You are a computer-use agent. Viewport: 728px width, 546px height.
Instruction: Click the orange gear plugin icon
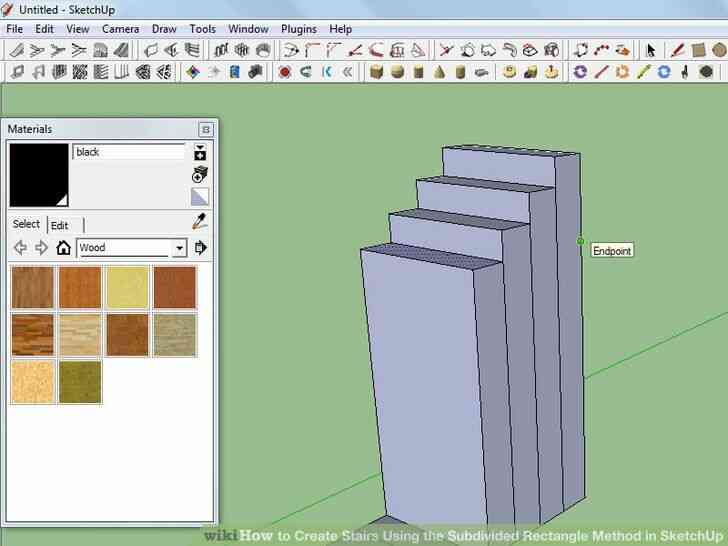(622, 72)
